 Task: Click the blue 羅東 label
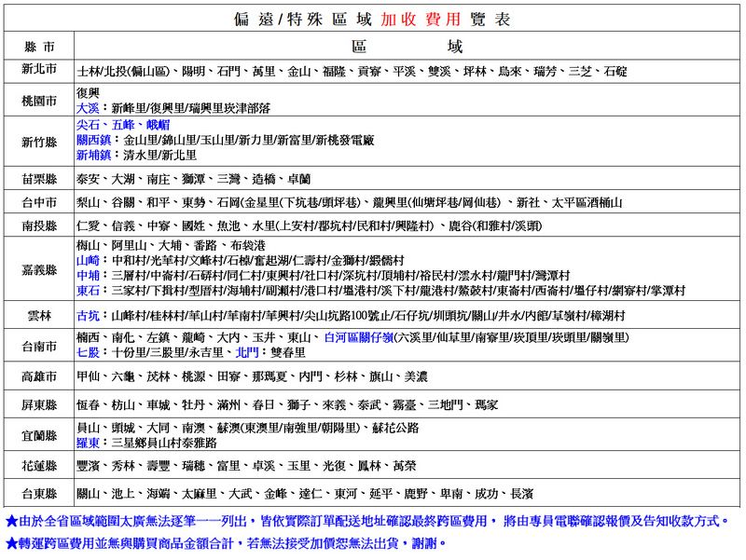coord(88,442)
